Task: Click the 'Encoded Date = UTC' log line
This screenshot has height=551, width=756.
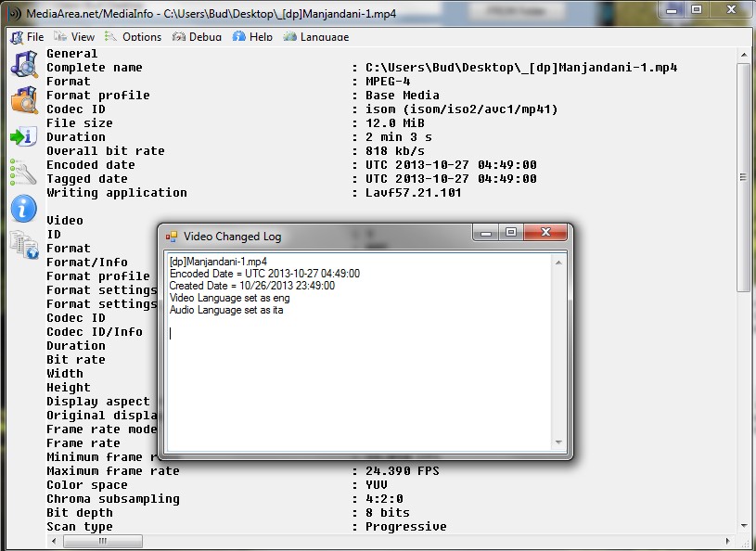Action: [x=264, y=274]
